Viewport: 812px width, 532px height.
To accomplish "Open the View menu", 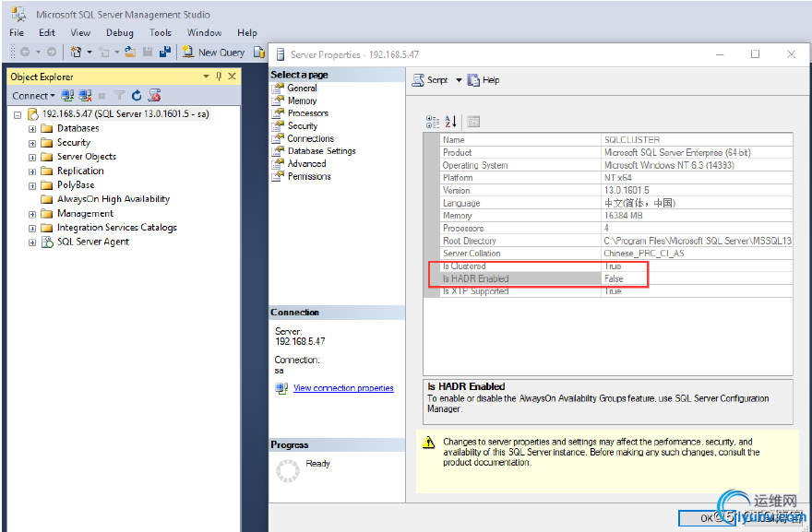I will 80,32.
